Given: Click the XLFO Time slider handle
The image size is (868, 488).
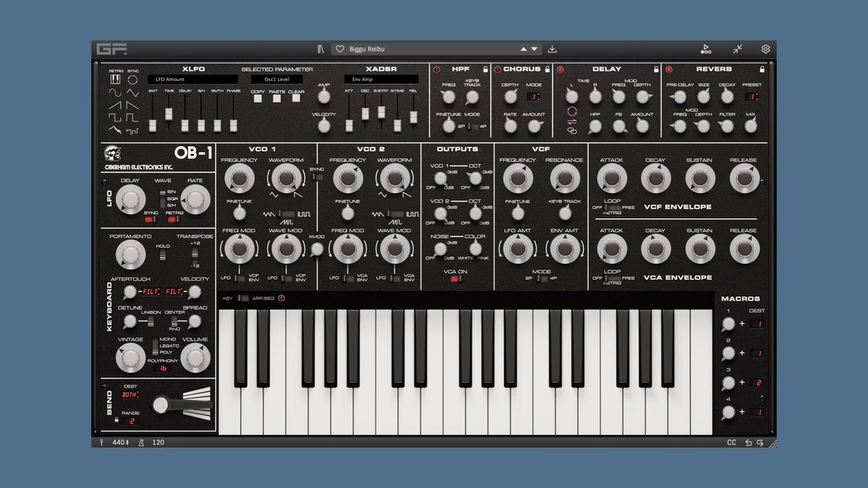Looking at the screenshot, I should tap(169, 114).
